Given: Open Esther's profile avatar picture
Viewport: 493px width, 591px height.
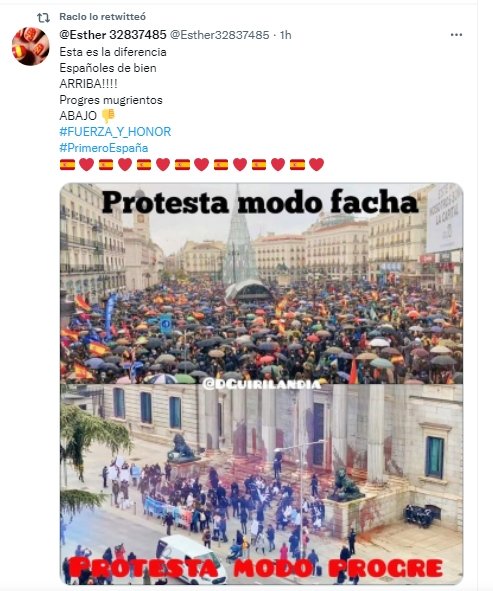Looking at the screenshot, I should [31, 46].
